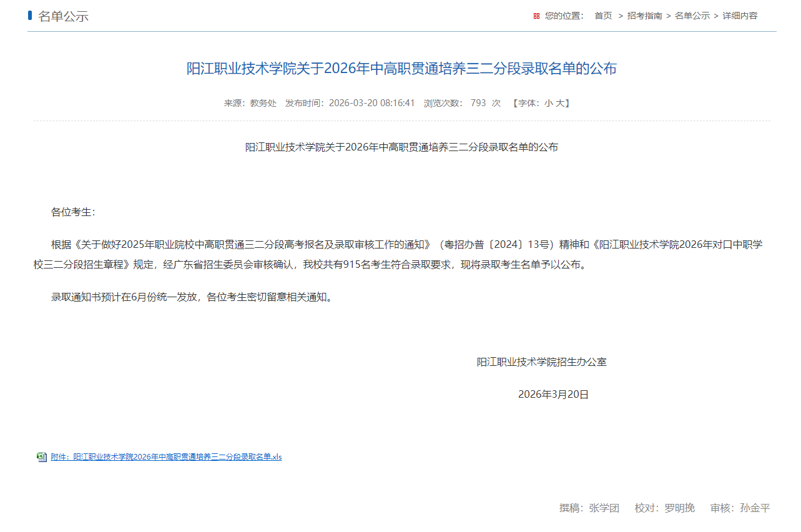
Task: Click the article title about 三二分段录取名单
Action: [x=400, y=69]
